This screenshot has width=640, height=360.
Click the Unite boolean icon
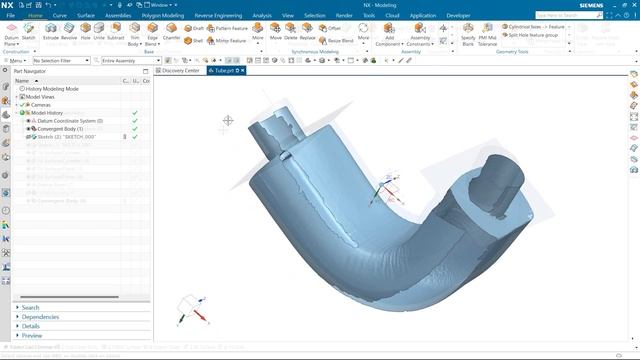point(99,31)
